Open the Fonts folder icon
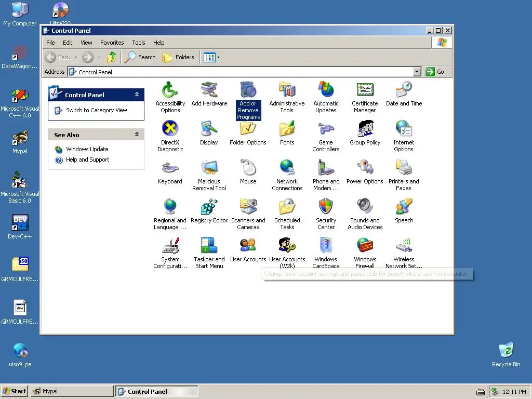The height and width of the screenshot is (399, 532). (x=287, y=133)
